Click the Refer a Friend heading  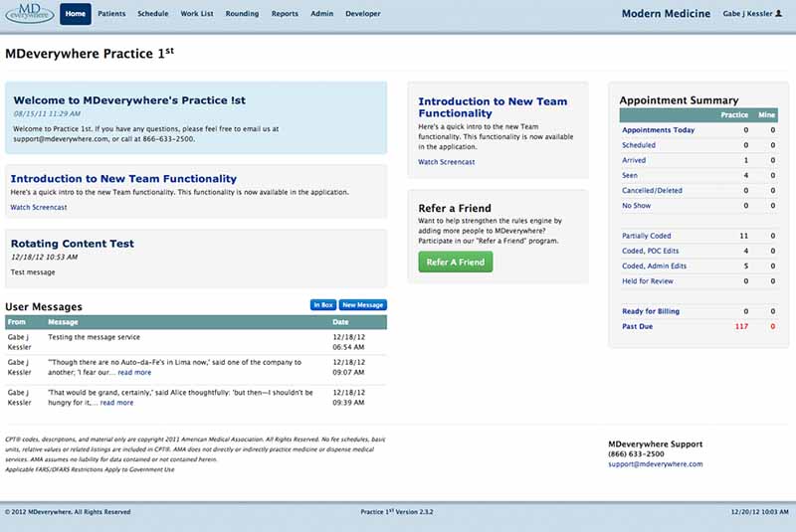(455, 209)
